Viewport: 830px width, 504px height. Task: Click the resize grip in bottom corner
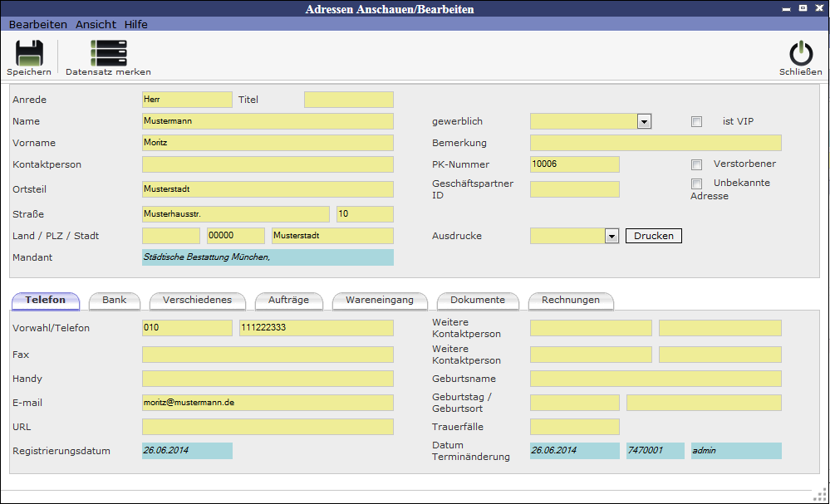pyautogui.click(x=819, y=493)
